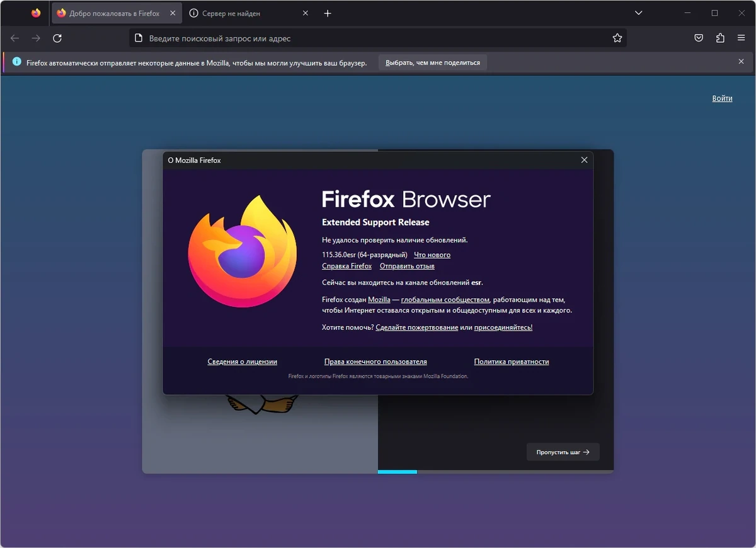756x548 pixels.
Task: Select the 'Добро пожаловать в Firefox' tab
Action: (117, 13)
